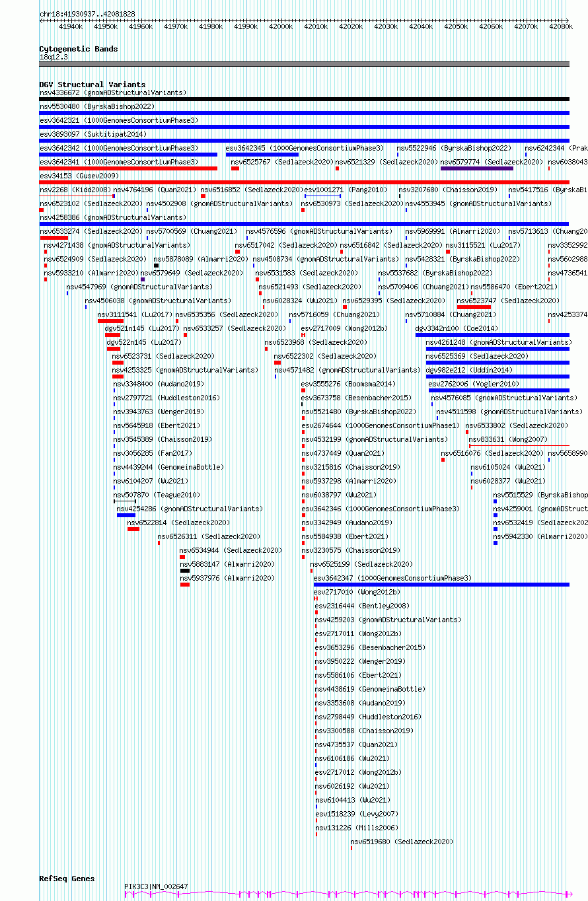Select the RefSeq Genes track title

[x=67, y=879]
